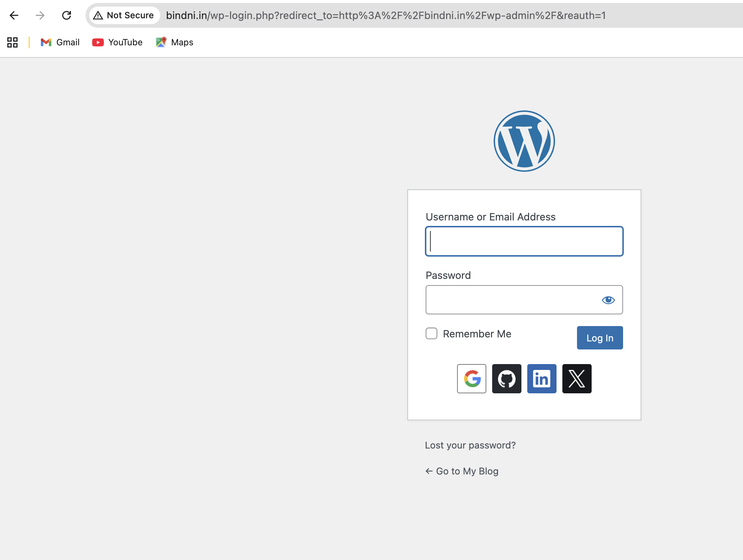Click the Google login icon

(x=471, y=378)
